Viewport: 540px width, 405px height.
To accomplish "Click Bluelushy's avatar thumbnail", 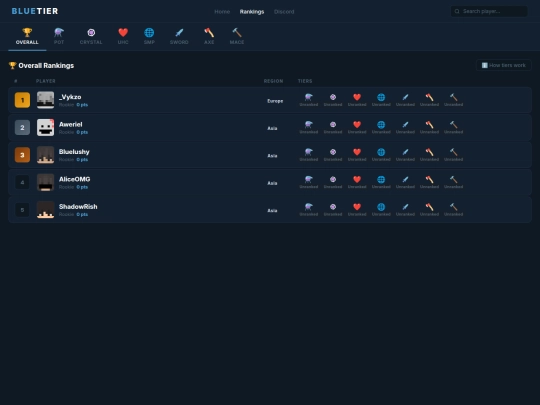I will pyautogui.click(x=45, y=155).
